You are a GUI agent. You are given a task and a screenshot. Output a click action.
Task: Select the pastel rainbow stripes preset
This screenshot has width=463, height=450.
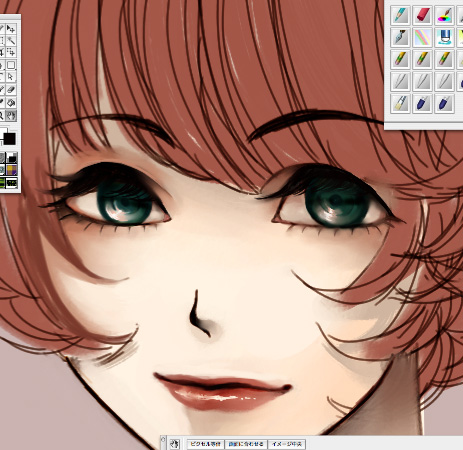[423, 37]
